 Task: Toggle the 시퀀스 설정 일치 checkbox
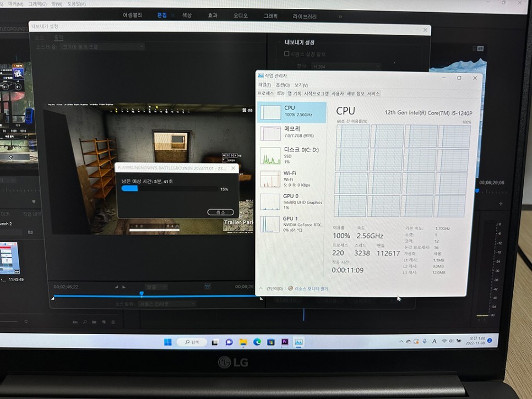[286, 53]
